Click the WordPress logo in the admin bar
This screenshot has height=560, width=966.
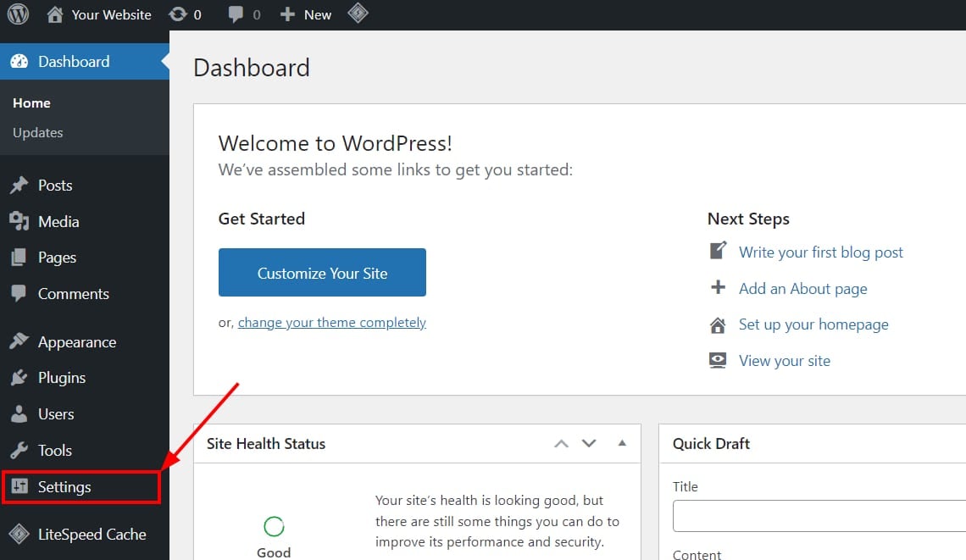pyautogui.click(x=18, y=14)
